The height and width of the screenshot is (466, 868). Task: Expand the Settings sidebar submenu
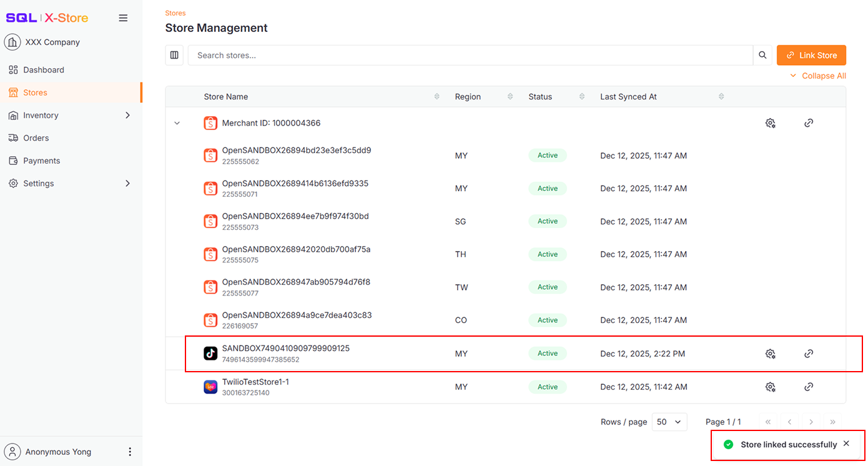tap(127, 183)
